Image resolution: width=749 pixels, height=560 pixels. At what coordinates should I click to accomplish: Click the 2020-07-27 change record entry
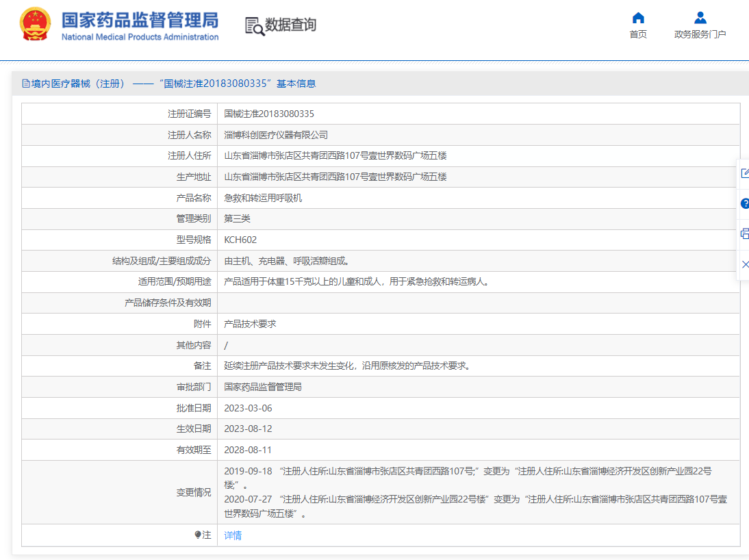click(x=476, y=506)
